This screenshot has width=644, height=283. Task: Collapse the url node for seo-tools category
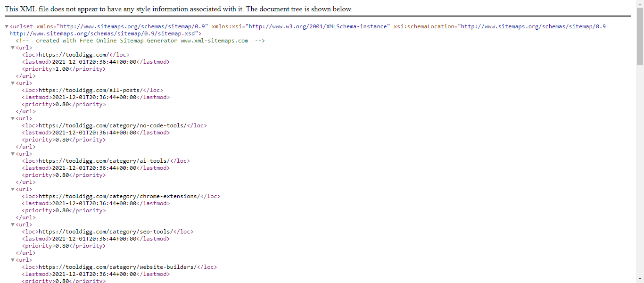coord(13,225)
